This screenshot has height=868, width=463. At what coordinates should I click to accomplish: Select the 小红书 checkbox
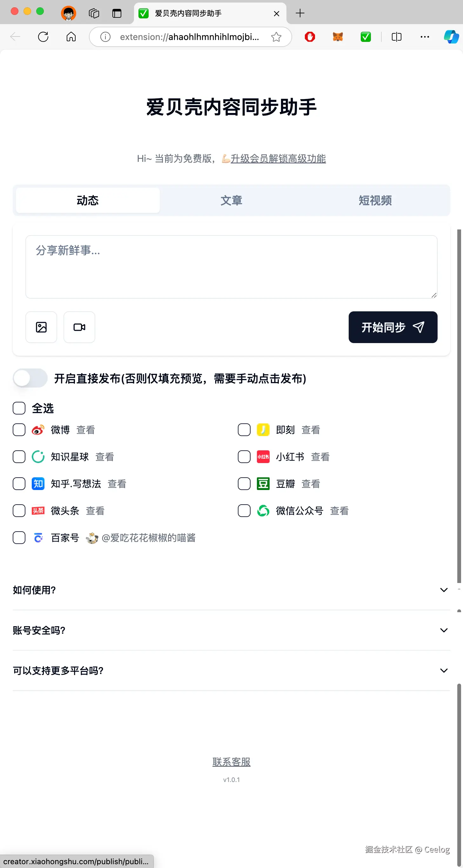[244, 457]
